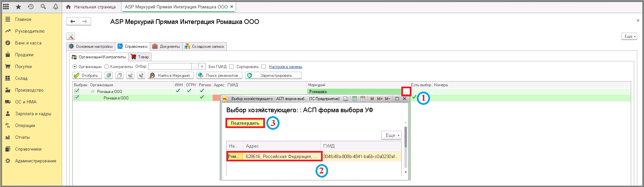The width and height of the screenshot is (644, 187).
Task: Click the M+ memory button in dialog
Action: [x=380, y=99]
